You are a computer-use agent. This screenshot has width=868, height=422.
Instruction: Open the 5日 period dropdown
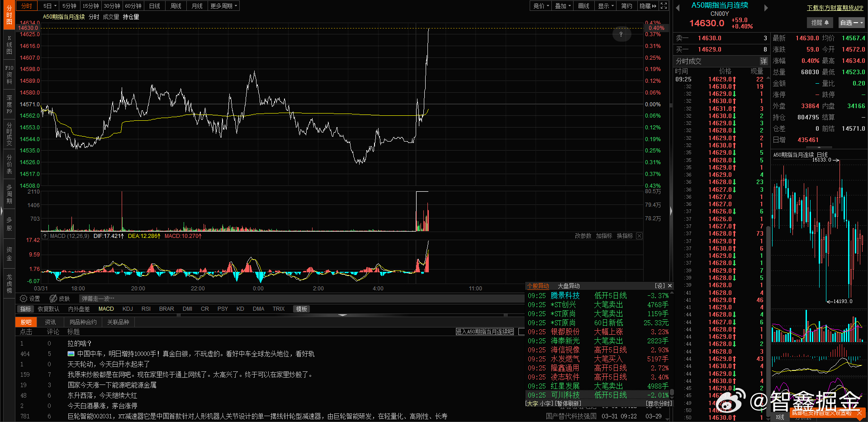pos(49,6)
